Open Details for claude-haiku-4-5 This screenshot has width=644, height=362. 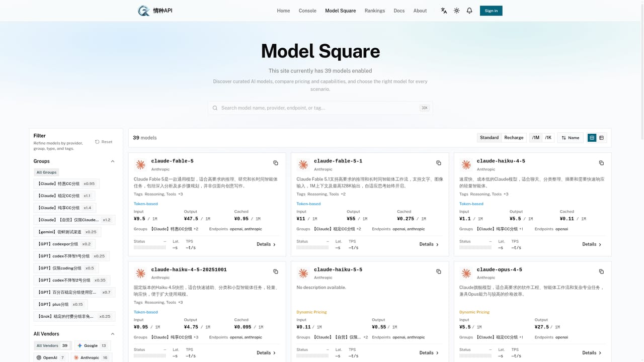click(592, 244)
